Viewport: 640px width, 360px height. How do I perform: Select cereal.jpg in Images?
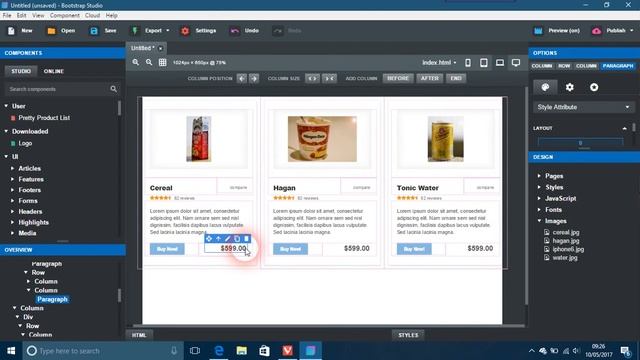566,232
